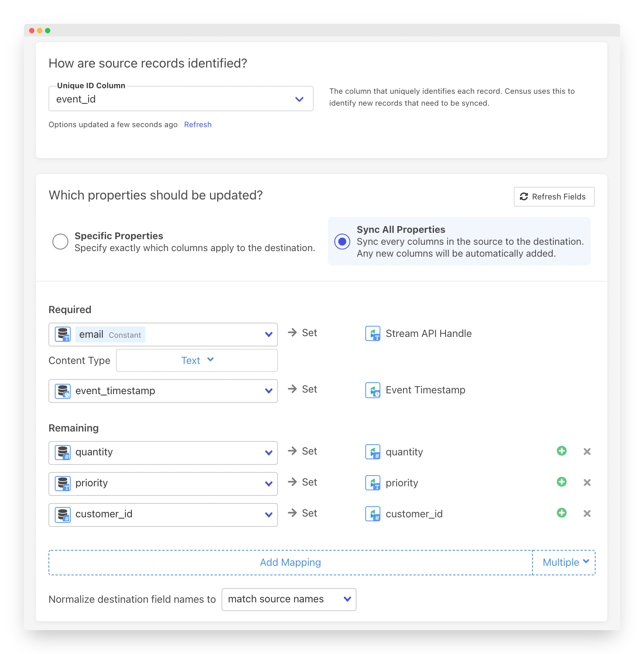The image size is (644, 654).
Task: Click the green plus icon beside quantity
Action: (x=561, y=451)
